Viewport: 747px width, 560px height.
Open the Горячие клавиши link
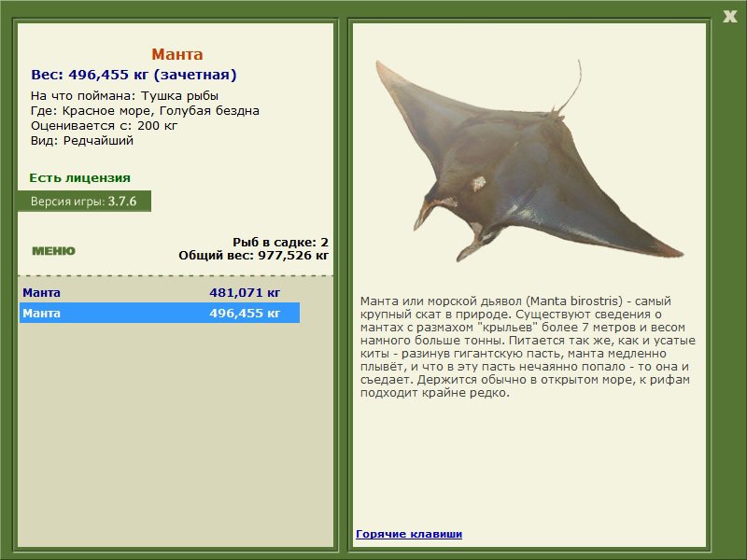click(x=409, y=534)
